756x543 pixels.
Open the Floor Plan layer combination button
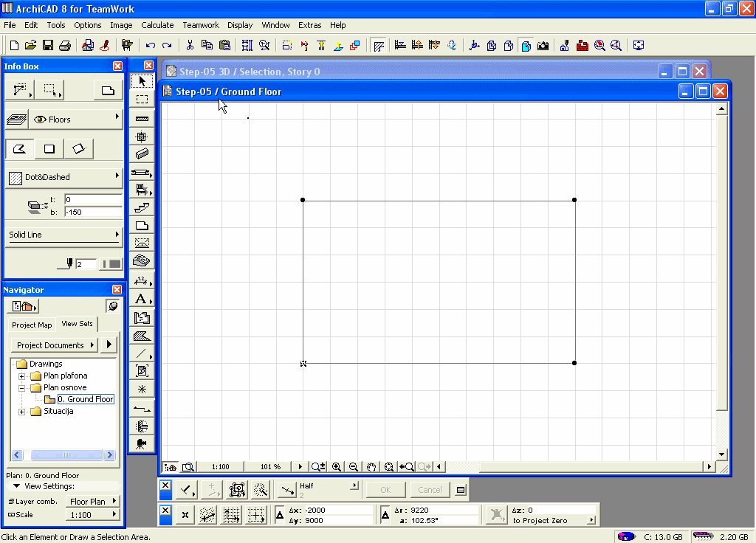click(x=92, y=502)
